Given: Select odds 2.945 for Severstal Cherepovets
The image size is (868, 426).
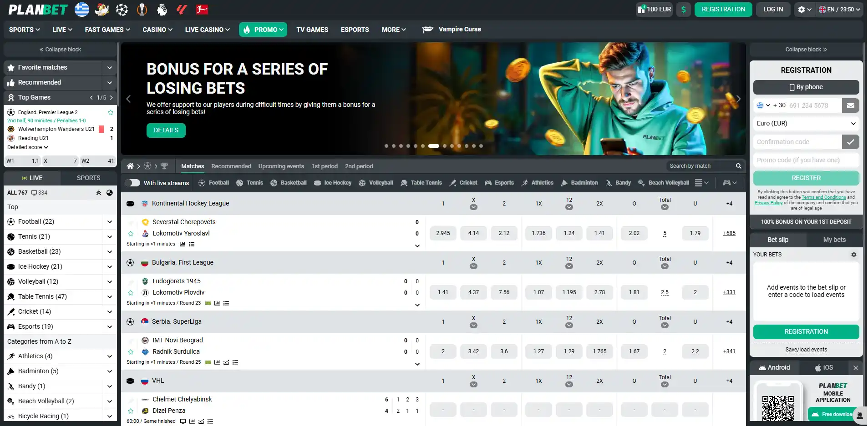Looking at the screenshot, I should point(443,233).
